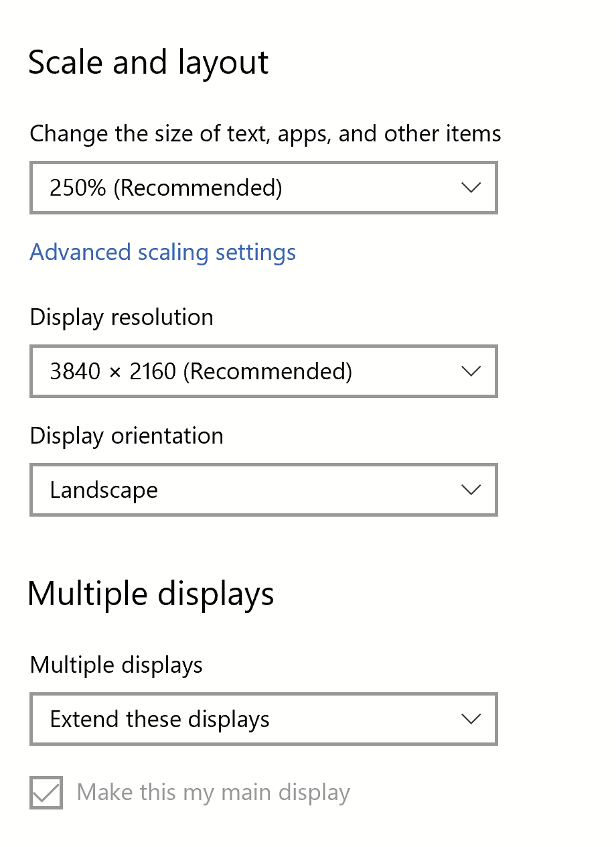The width and height of the screenshot is (616, 847).
Task: Open the Landscape display orientation dropdown
Action: 264,490
